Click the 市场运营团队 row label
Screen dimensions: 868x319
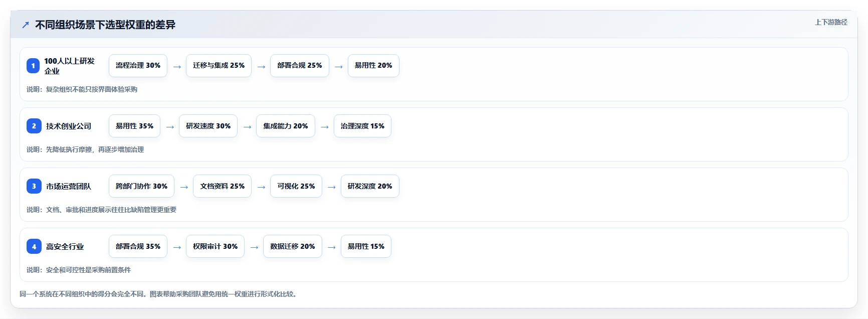coord(69,186)
